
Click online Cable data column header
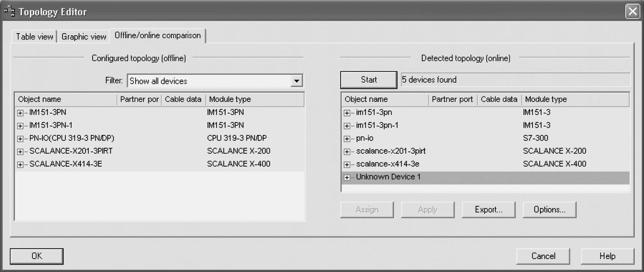499,99
